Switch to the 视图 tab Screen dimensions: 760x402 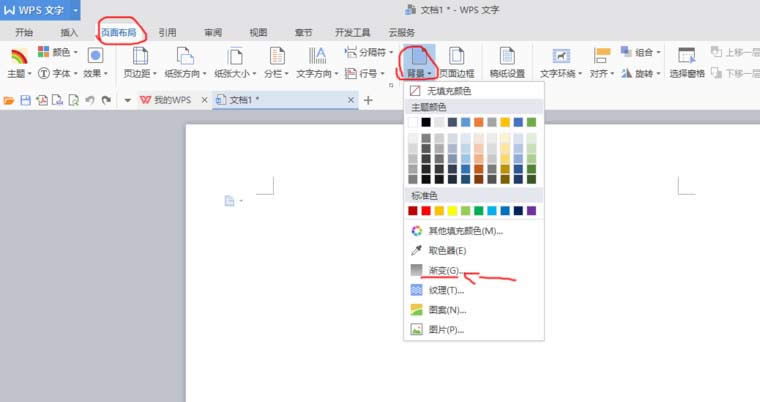coord(258,32)
